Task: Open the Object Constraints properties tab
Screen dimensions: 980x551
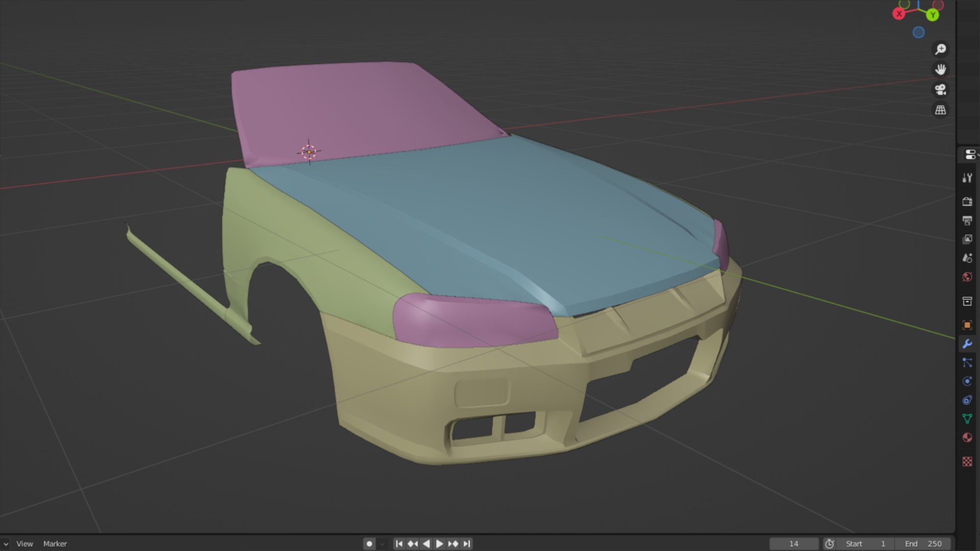Action: pos(967,400)
